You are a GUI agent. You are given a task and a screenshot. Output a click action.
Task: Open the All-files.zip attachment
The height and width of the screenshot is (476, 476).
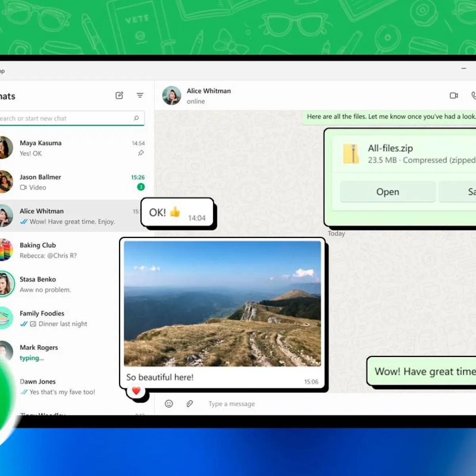pyautogui.click(x=388, y=192)
